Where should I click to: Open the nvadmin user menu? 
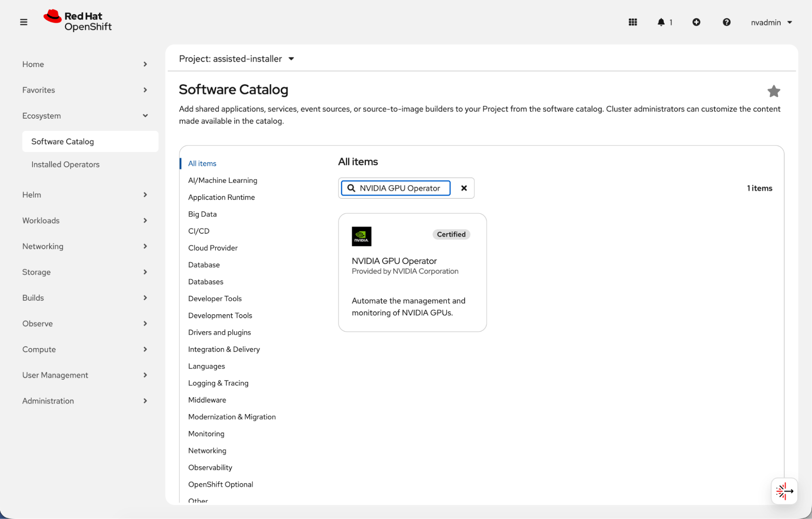[771, 22]
